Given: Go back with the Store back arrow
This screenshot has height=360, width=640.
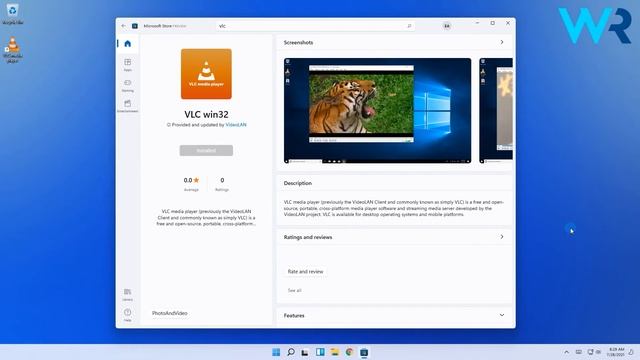Looking at the screenshot, I should (x=124, y=26).
